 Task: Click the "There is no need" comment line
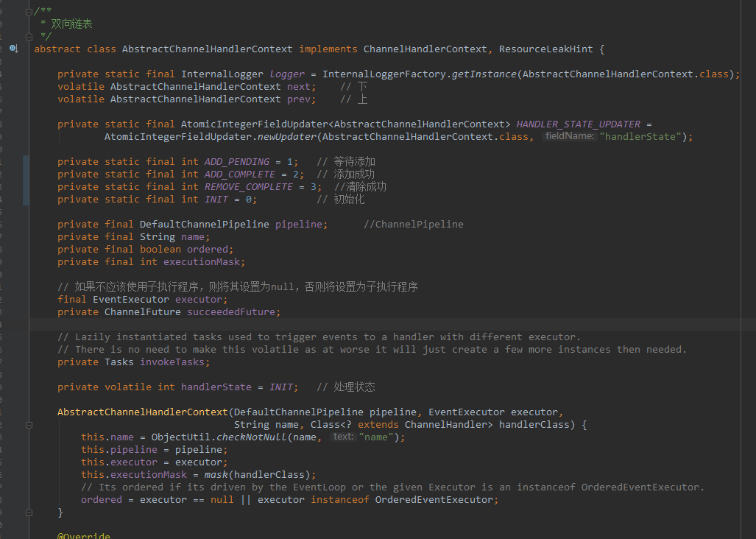click(x=372, y=350)
